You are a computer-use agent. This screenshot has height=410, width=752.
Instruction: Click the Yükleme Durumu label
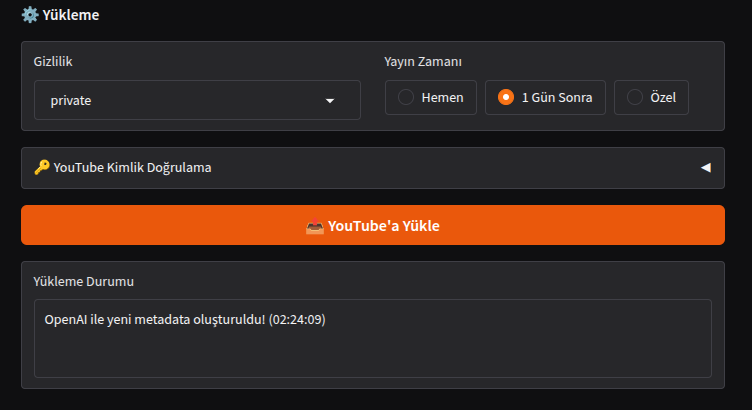pyautogui.click(x=84, y=281)
